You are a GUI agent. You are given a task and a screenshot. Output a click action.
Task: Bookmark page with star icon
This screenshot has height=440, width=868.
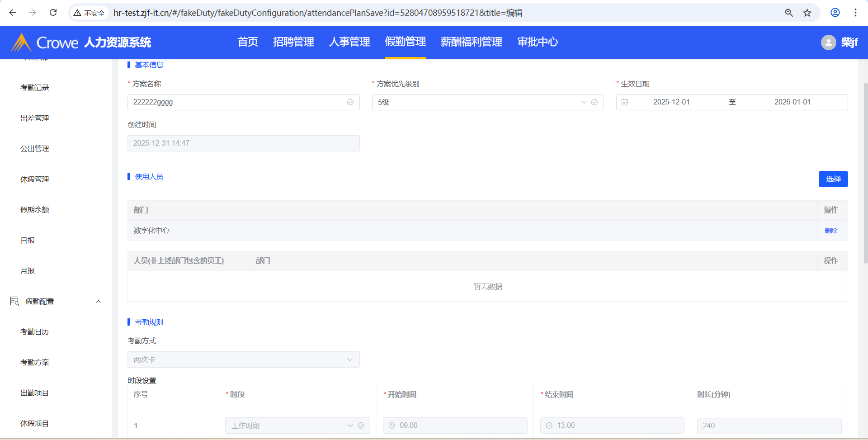pos(807,13)
